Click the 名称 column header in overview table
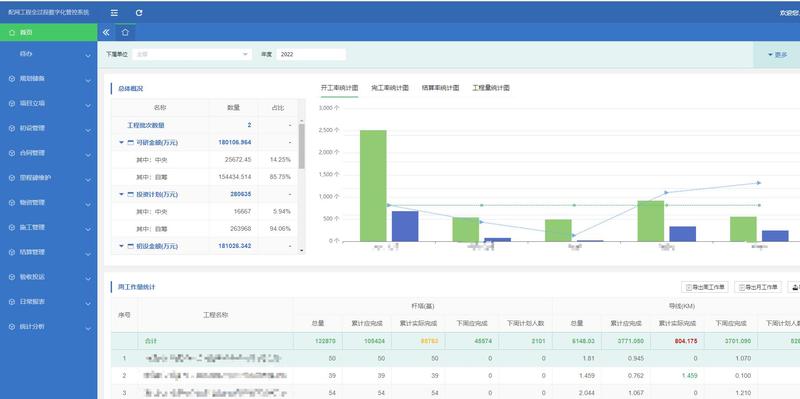 pos(160,108)
